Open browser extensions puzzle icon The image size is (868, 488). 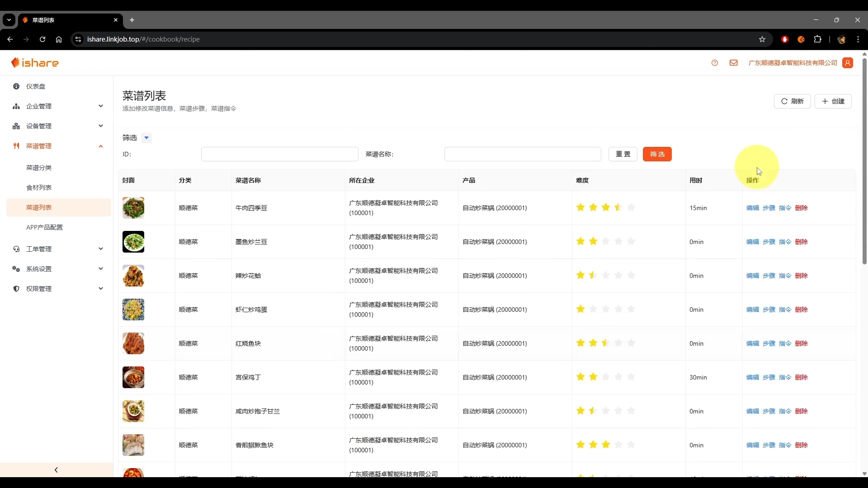click(817, 39)
